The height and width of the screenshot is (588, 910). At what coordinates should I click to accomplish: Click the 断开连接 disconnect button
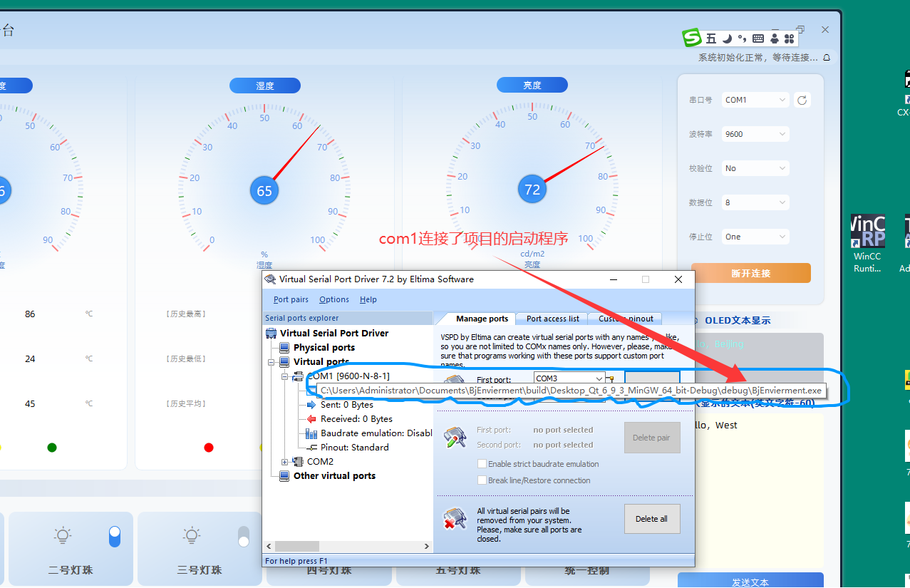tap(750, 273)
